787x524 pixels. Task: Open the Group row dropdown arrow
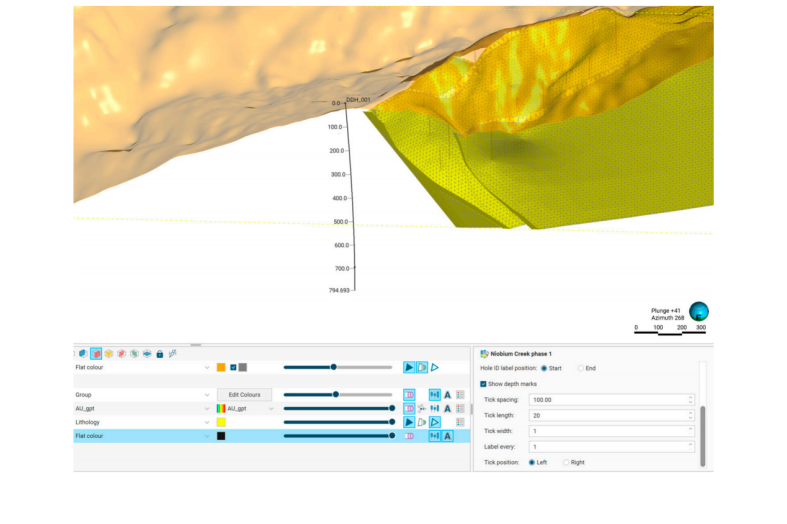[x=207, y=395]
